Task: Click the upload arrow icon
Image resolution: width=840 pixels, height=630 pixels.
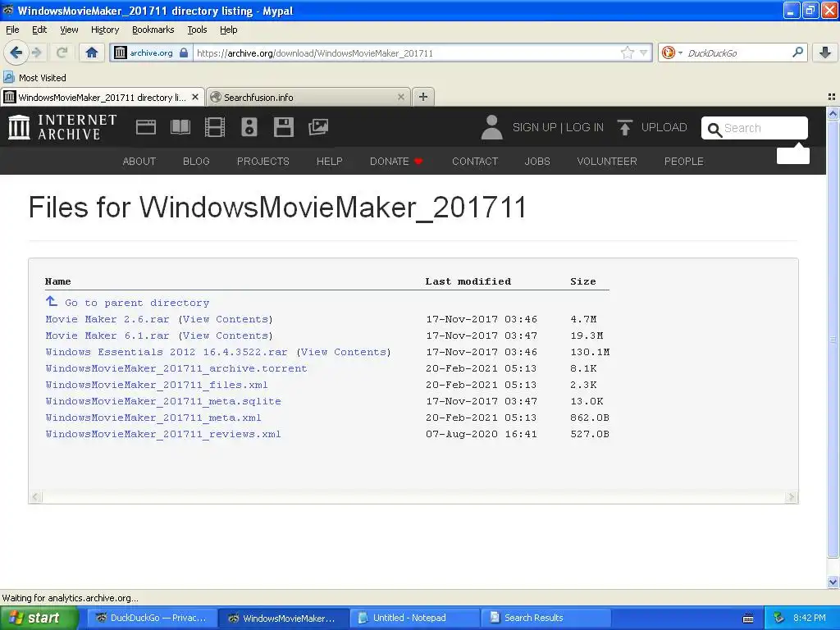Action: pyautogui.click(x=624, y=127)
